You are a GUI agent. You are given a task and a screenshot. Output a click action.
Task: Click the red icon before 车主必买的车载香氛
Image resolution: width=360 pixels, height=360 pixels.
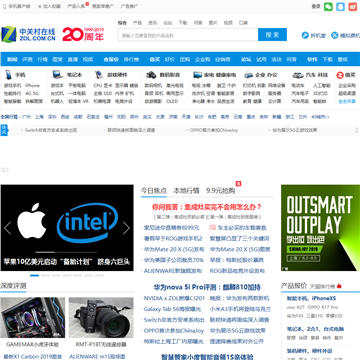[x=212, y=228]
